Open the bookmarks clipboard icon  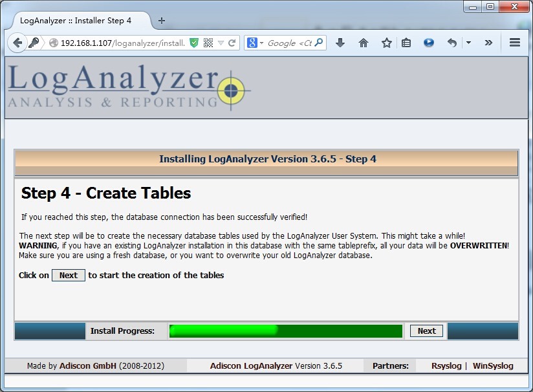click(x=406, y=43)
